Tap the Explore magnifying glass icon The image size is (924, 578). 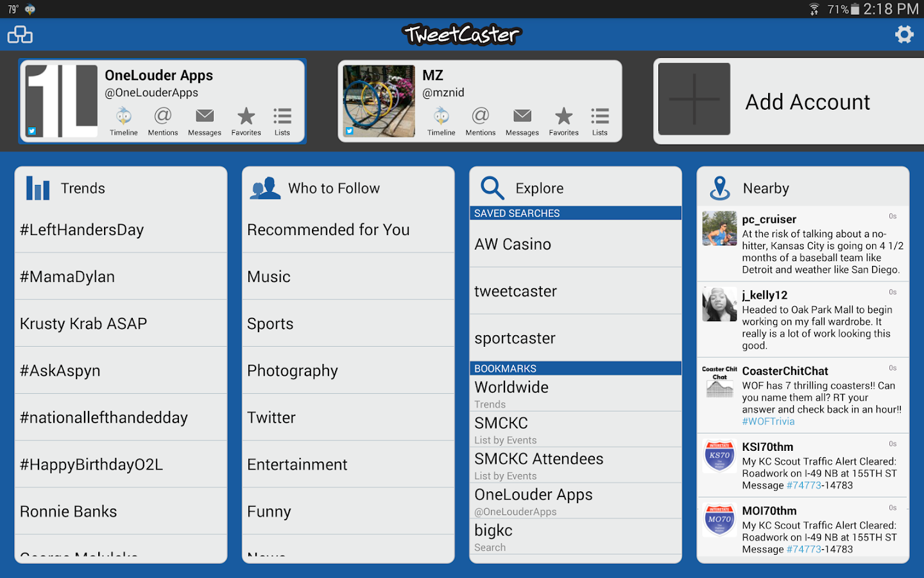pos(493,188)
